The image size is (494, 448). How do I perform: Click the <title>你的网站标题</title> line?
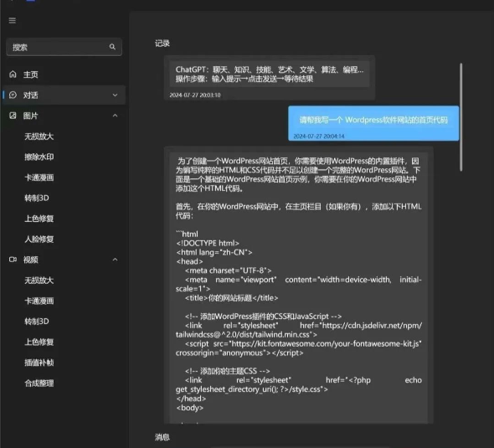point(232,298)
